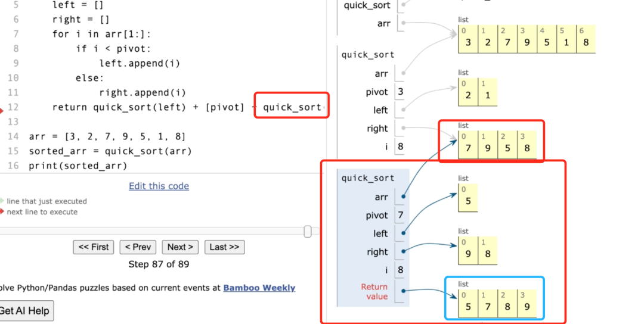This screenshot has width=644, height=324.
Task: Click code line 10 'else:'
Action: [89, 78]
